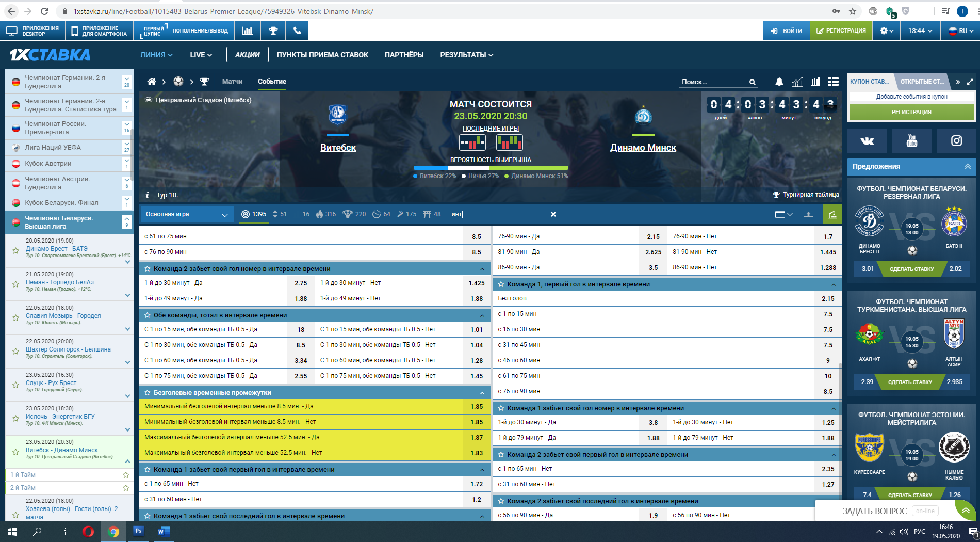Open the YouTube channel icon
980x542 pixels.
[911, 141]
